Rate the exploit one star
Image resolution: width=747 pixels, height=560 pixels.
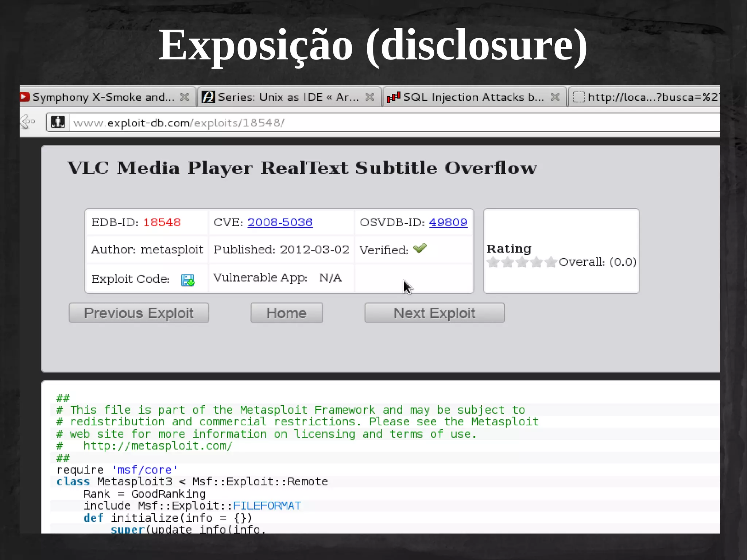(493, 262)
